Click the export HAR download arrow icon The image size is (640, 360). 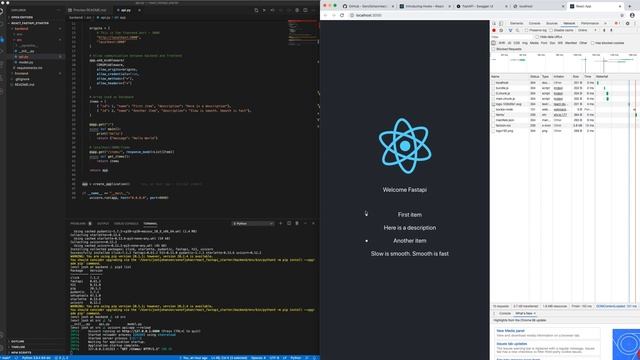coord(611,30)
